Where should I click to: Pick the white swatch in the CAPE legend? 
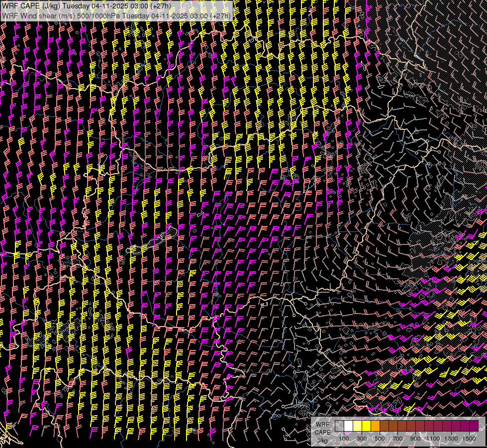coord(348,426)
